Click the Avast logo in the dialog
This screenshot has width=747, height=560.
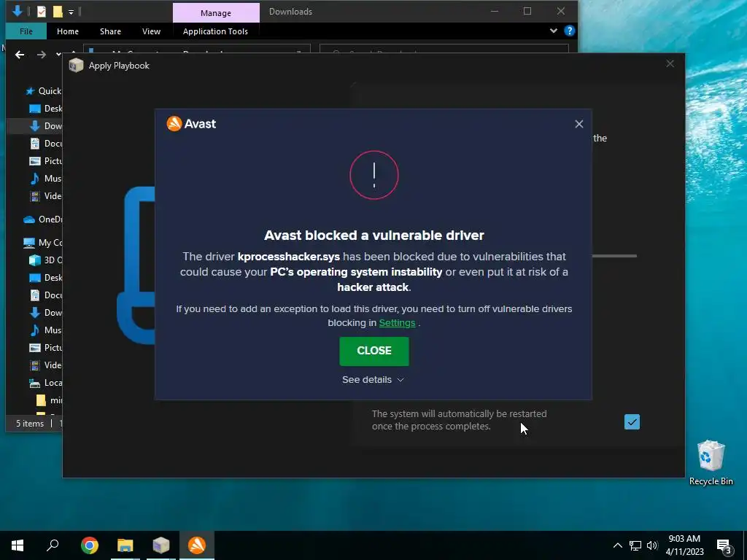point(191,124)
